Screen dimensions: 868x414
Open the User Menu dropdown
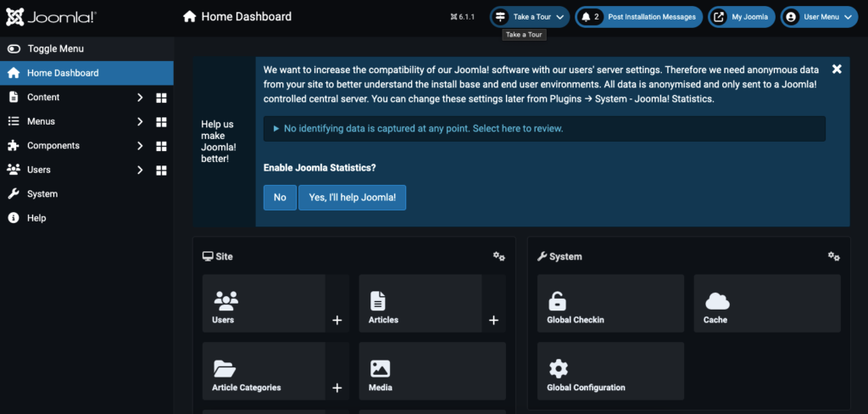pyautogui.click(x=820, y=17)
